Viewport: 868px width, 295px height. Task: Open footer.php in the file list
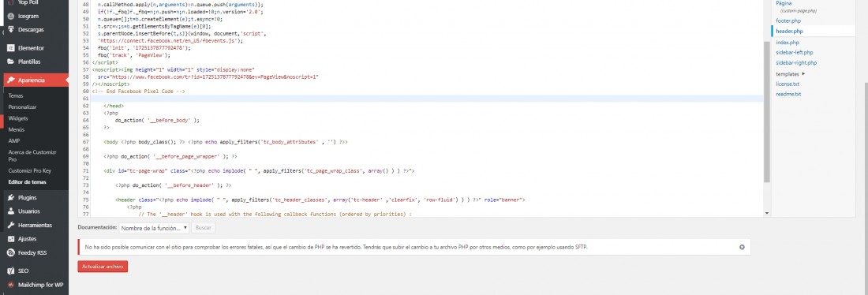pyautogui.click(x=788, y=21)
